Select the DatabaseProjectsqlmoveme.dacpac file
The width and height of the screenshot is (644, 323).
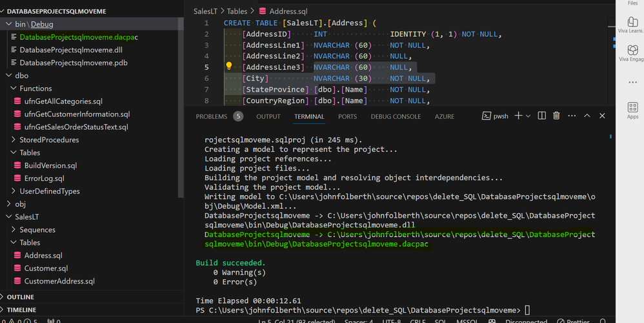(78, 37)
